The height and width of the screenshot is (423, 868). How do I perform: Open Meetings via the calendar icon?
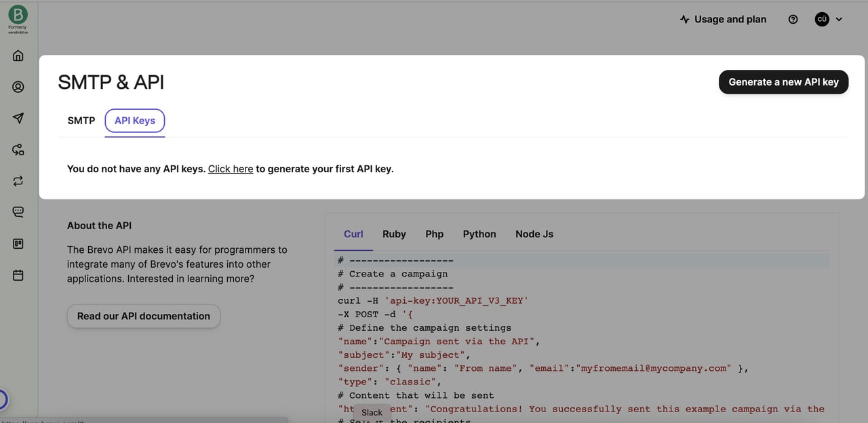[18, 275]
